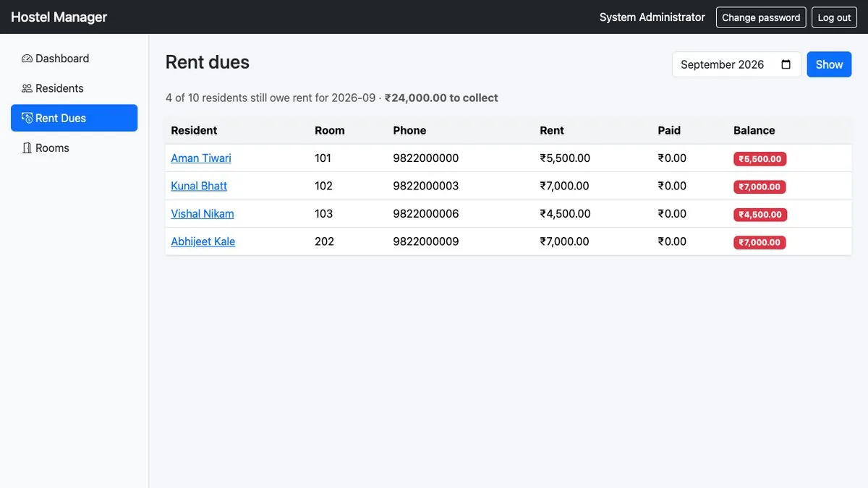
Task: Click room number 102
Action: coord(324,186)
